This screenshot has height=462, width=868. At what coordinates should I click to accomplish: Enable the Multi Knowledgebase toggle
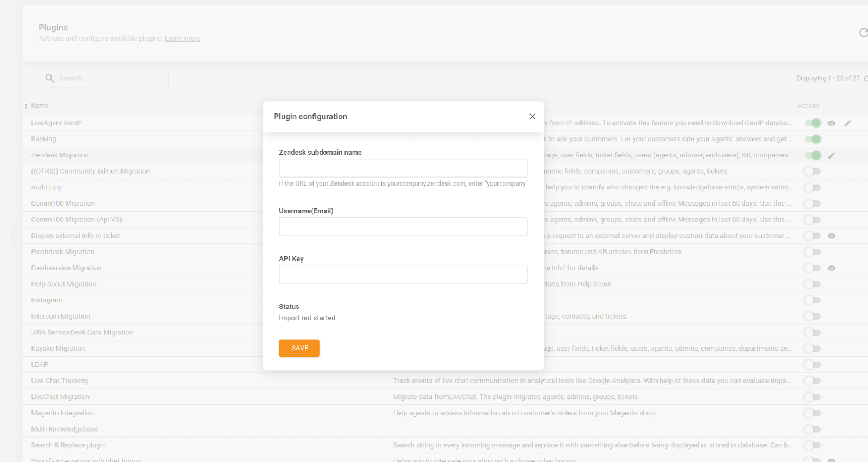(x=813, y=429)
